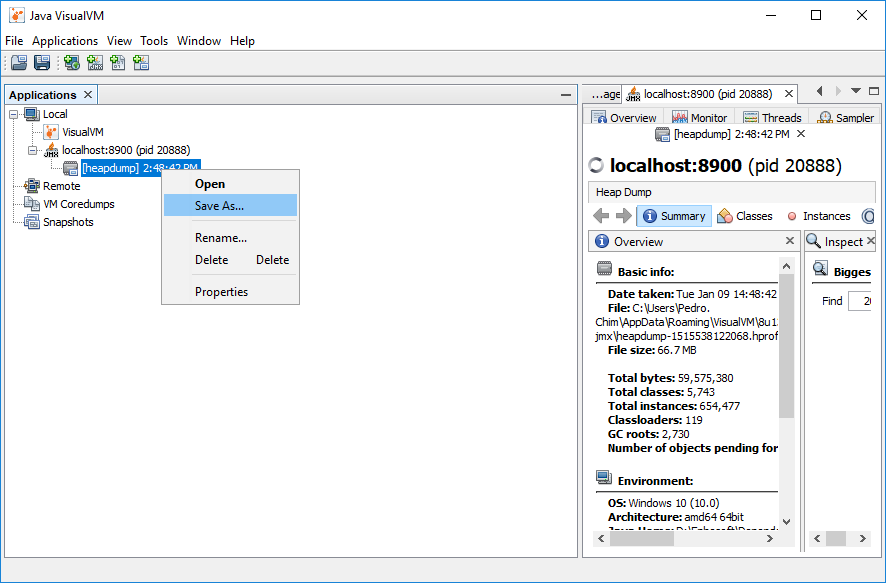
Task: Switch to the Overview tab
Action: pos(624,117)
